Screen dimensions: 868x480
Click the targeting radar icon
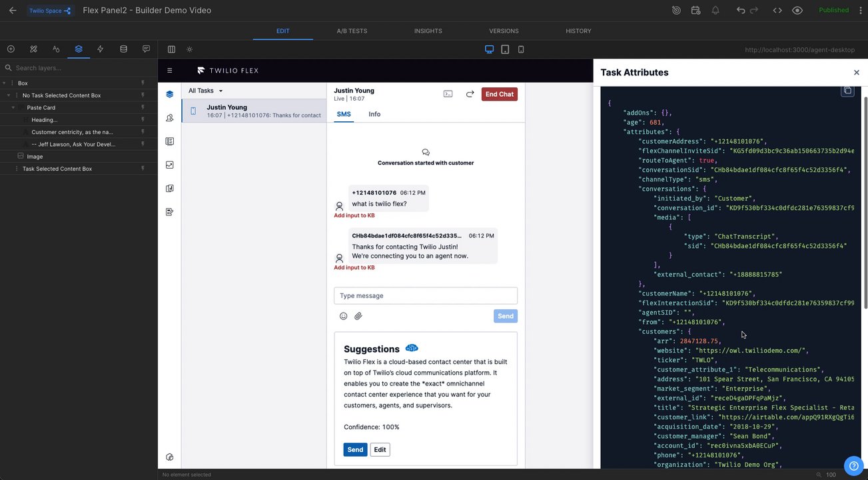[x=676, y=11]
